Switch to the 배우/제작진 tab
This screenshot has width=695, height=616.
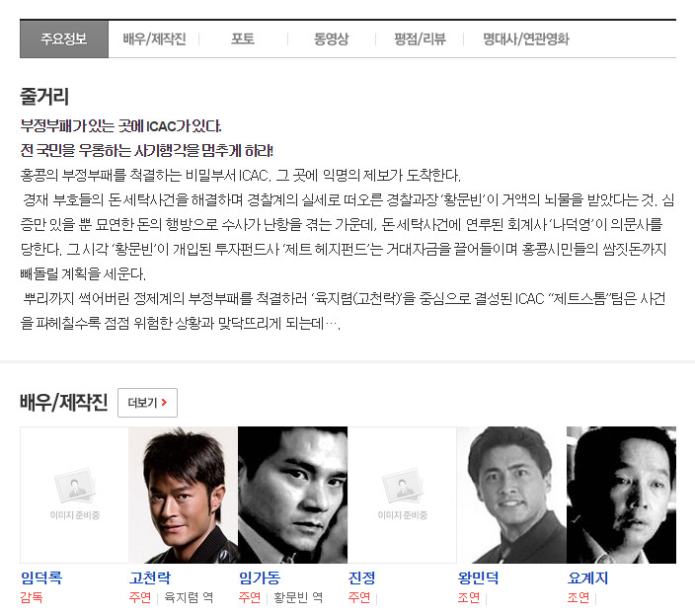click(x=154, y=39)
